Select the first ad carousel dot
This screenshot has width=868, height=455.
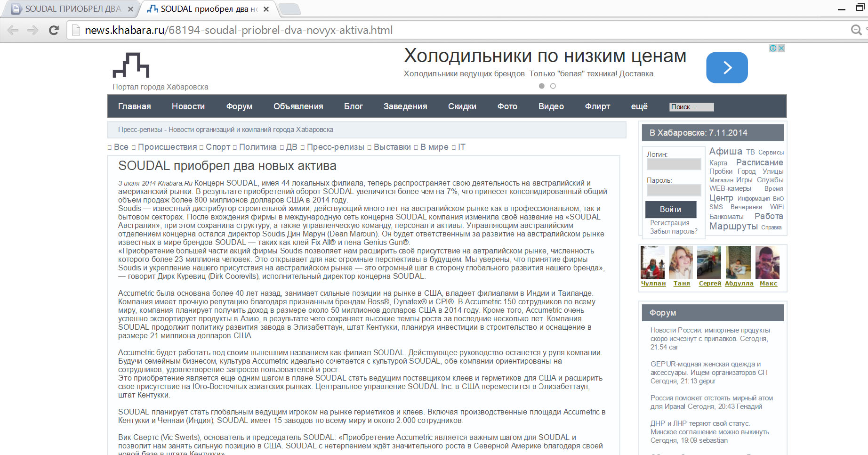542,86
